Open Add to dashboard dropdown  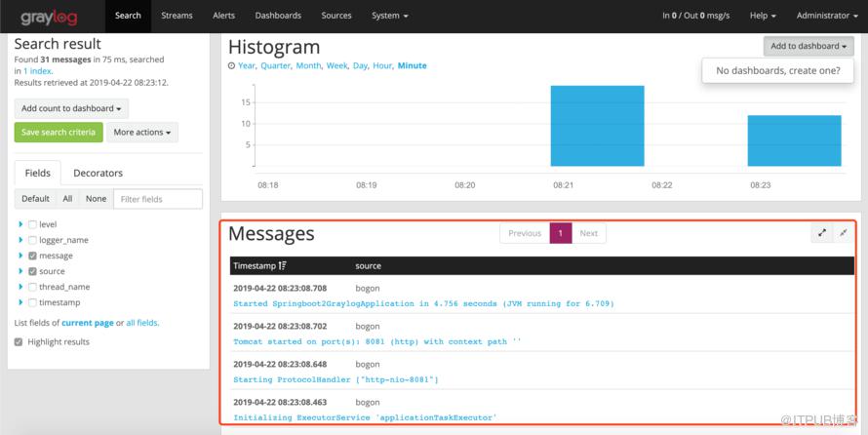tap(809, 46)
